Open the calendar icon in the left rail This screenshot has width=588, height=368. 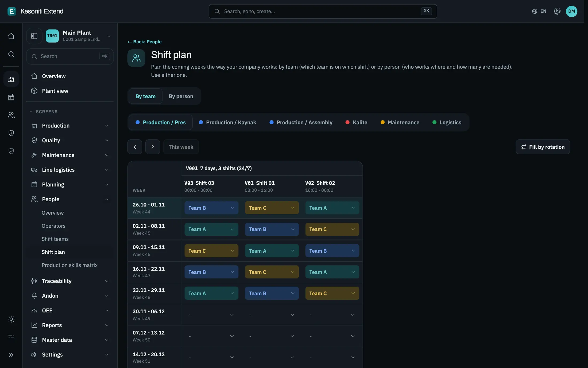coord(11,97)
